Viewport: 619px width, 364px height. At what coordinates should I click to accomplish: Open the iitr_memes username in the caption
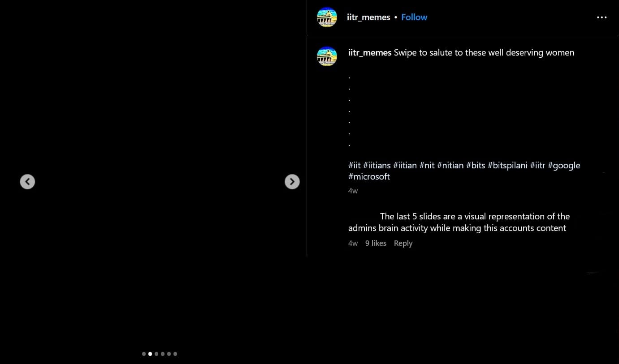coord(370,53)
